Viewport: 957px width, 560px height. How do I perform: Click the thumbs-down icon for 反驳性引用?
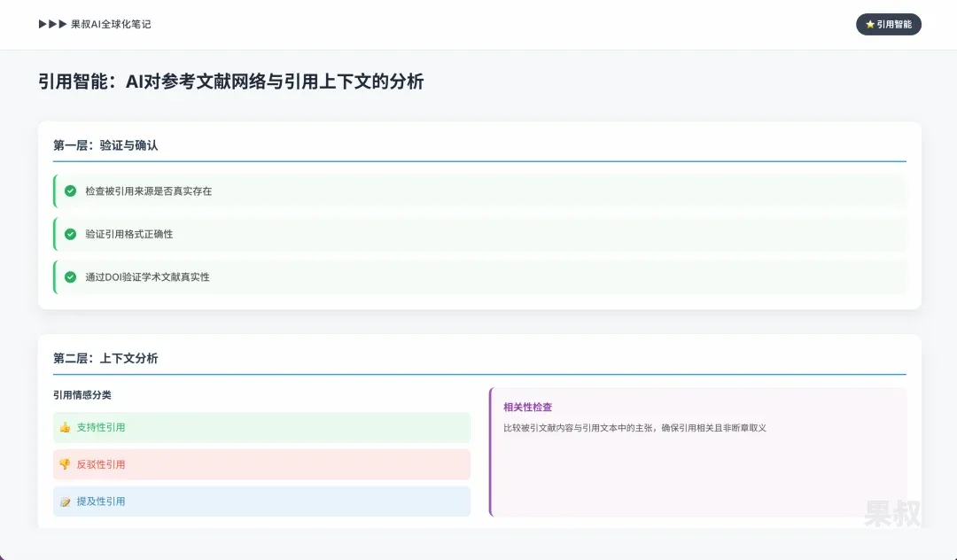click(x=65, y=464)
